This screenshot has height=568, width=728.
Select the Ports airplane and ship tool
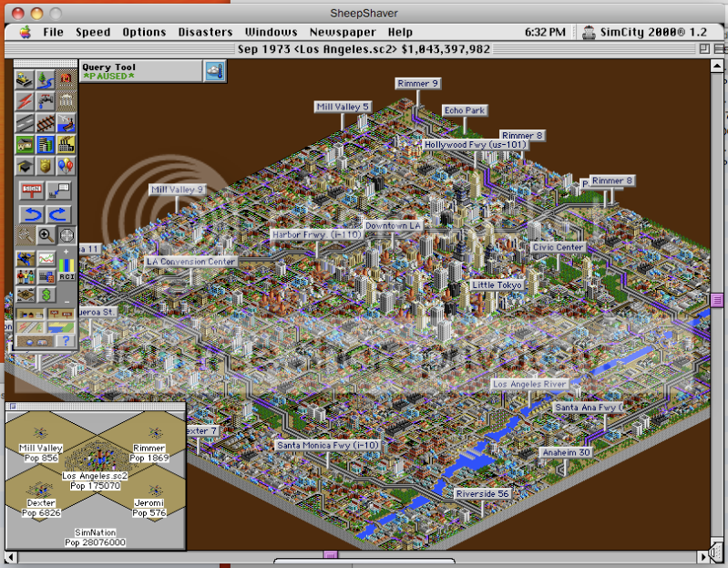pos(66,122)
